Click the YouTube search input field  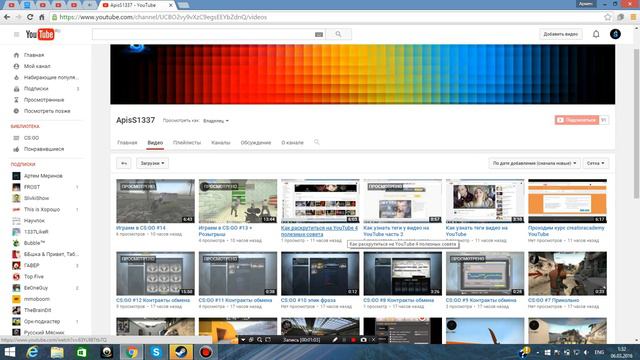pyautogui.click(x=202, y=34)
